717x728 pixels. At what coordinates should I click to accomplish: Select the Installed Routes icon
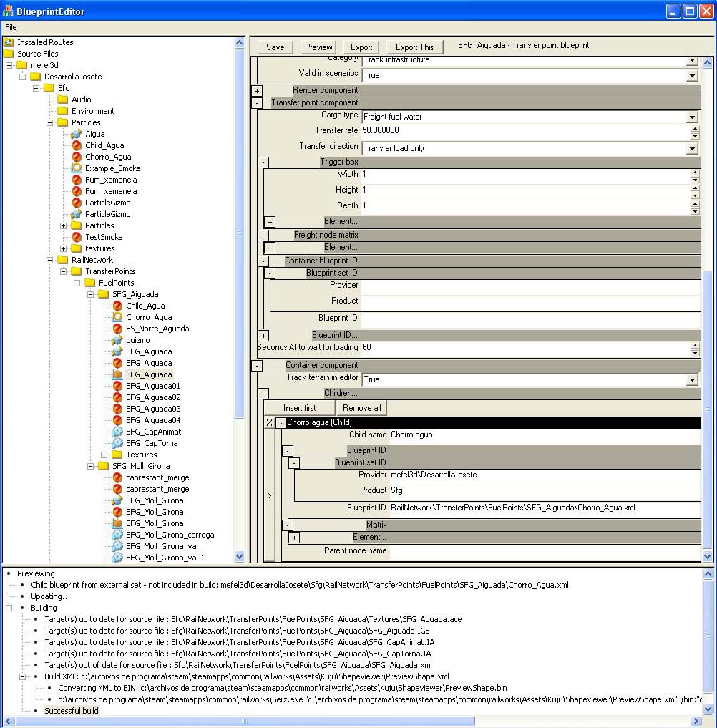[x=9, y=42]
